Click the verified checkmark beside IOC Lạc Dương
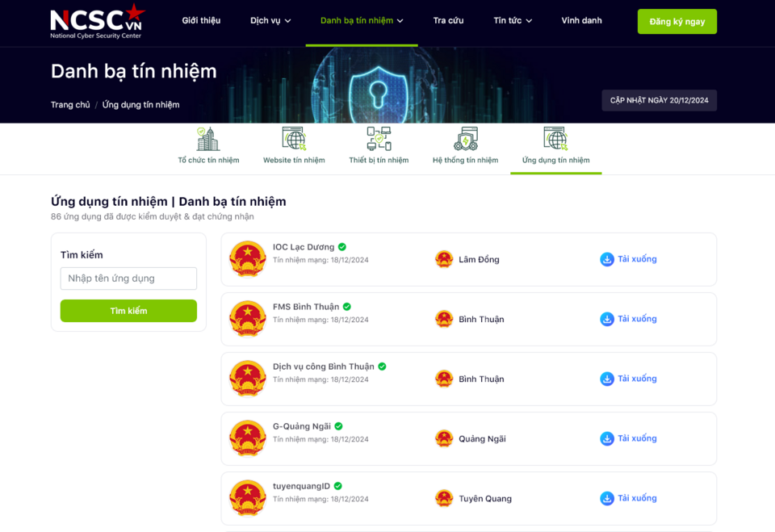775x532 pixels. pos(342,247)
